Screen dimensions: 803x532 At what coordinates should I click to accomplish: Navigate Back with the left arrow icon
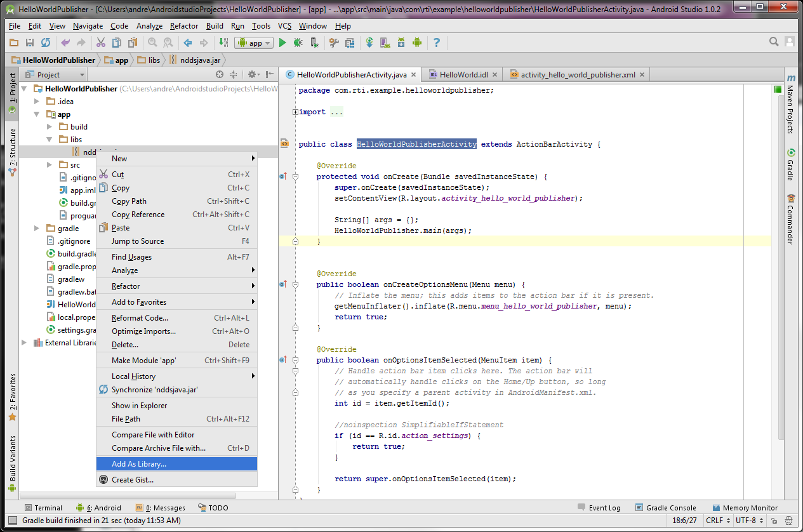188,43
